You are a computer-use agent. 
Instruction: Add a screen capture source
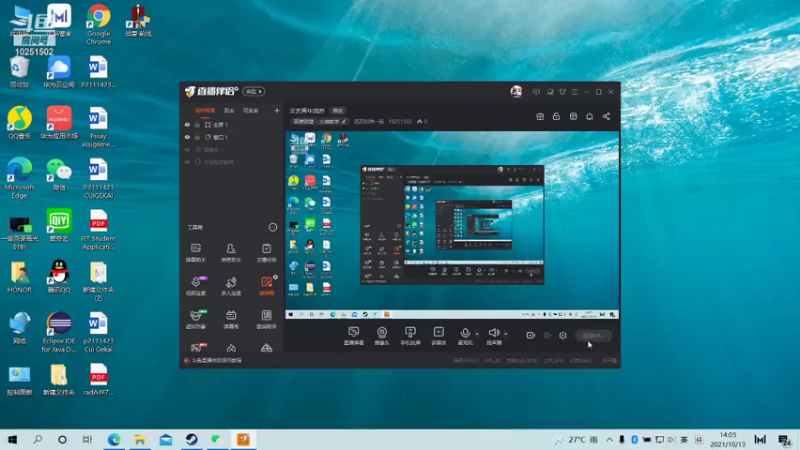pyautogui.click(x=353, y=336)
